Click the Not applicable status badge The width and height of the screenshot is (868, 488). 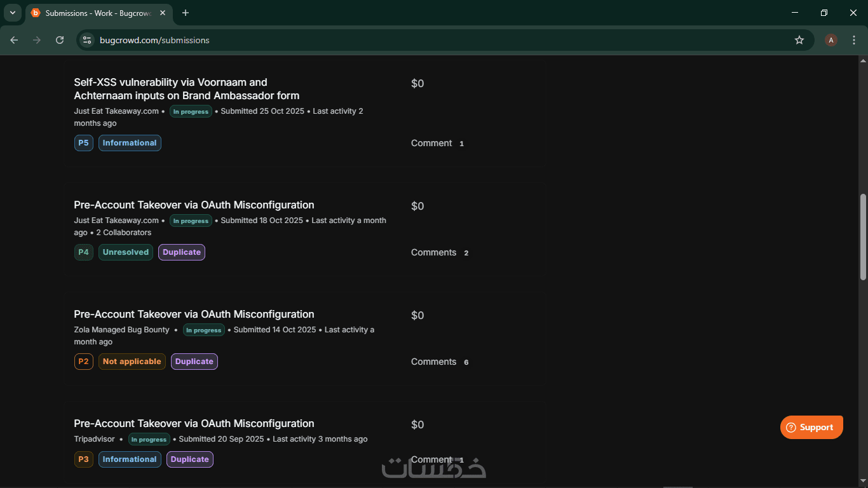tap(132, 362)
